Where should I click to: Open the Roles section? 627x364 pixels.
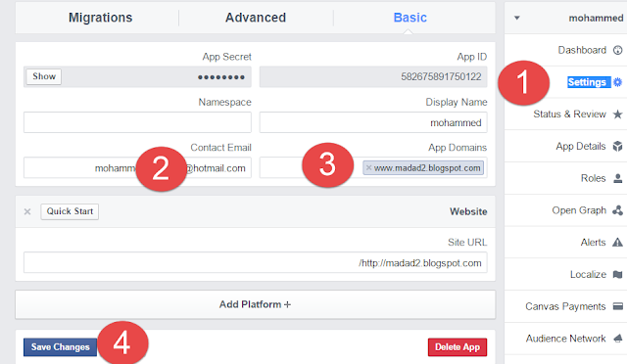(x=593, y=178)
